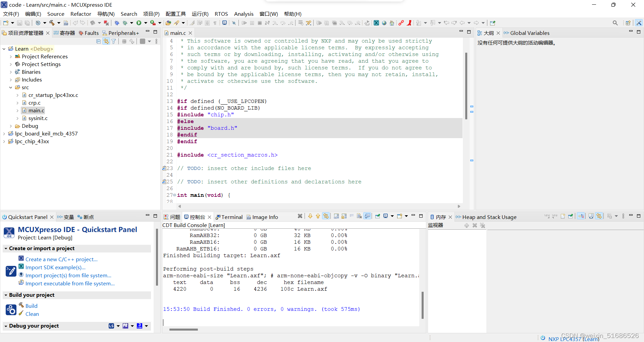Click the red Terminate build icon
Screen dimensions: 644x342
pos(106,23)
